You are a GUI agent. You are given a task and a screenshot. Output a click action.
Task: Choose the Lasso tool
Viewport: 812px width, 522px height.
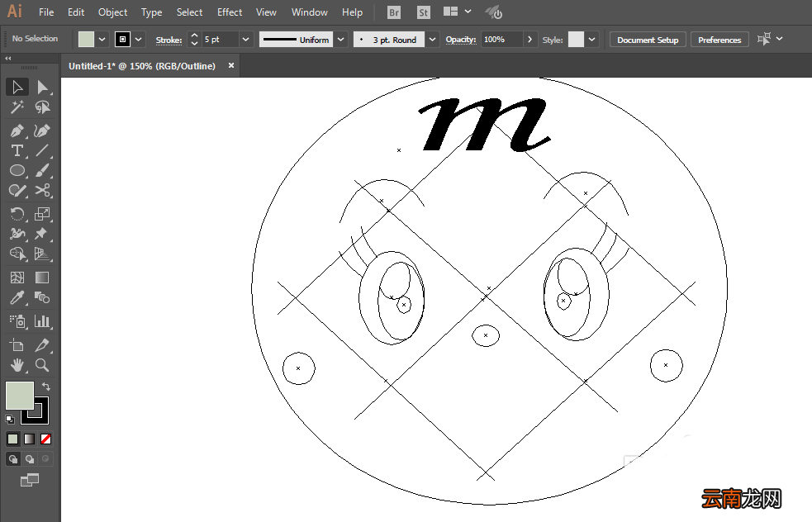point(42,107)
